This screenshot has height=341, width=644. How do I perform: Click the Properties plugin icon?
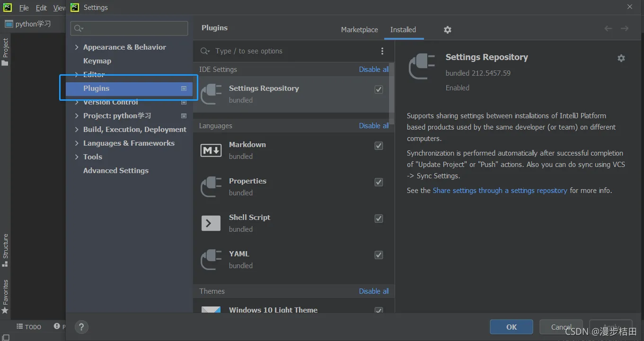[x=211, y=186]
